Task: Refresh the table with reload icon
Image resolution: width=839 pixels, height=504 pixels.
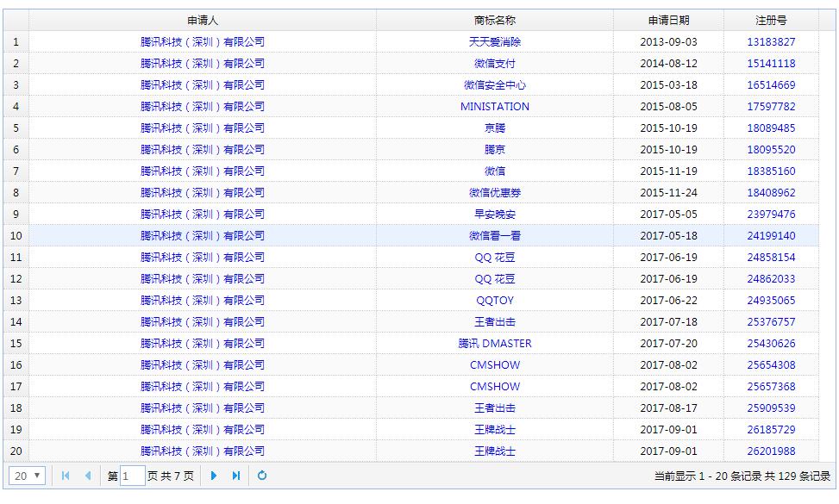Action: point(262,476)
